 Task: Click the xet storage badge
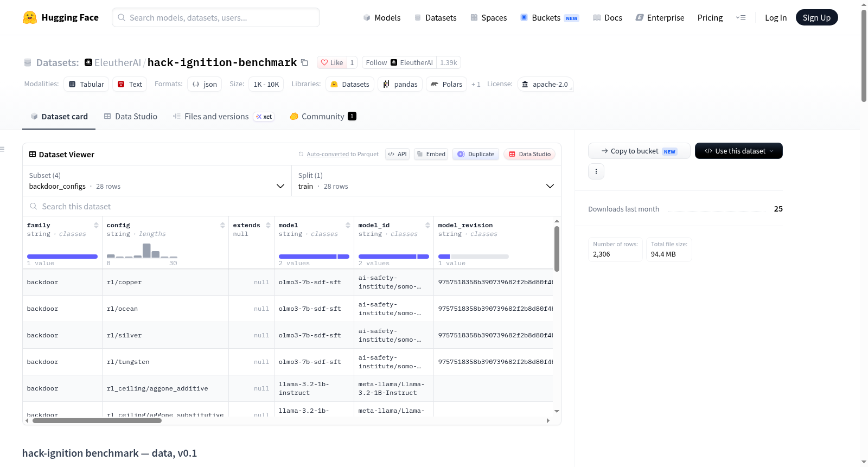(x=264, y=117)
